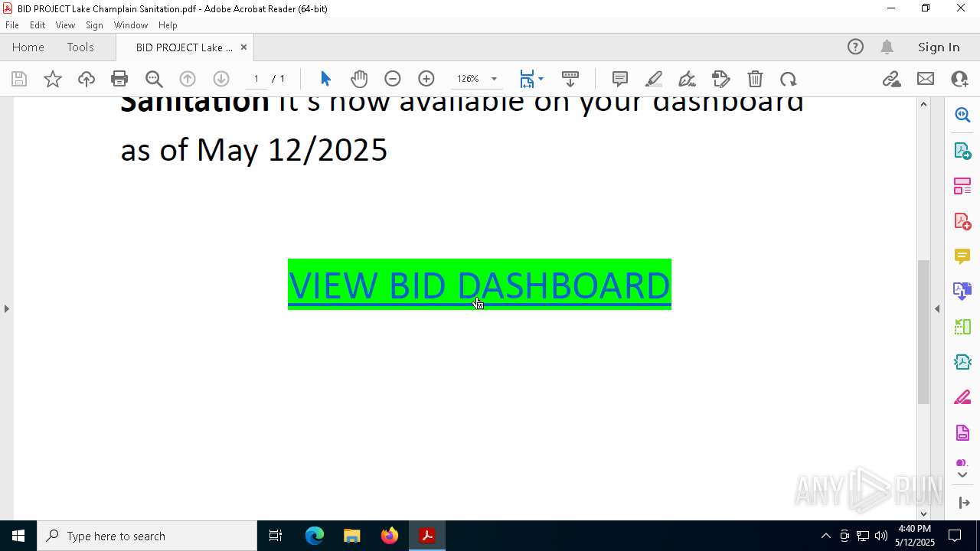Viewport: 980px width, 551px height.
Task: Select the highlight text tool
Action: [x=654, y=79]
